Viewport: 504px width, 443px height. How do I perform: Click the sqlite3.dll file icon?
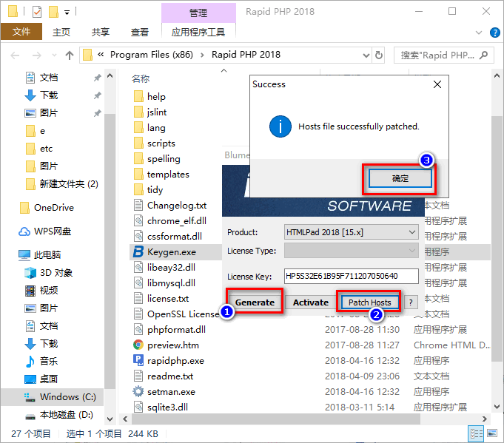pyautogui.click(x=138, y=407)
